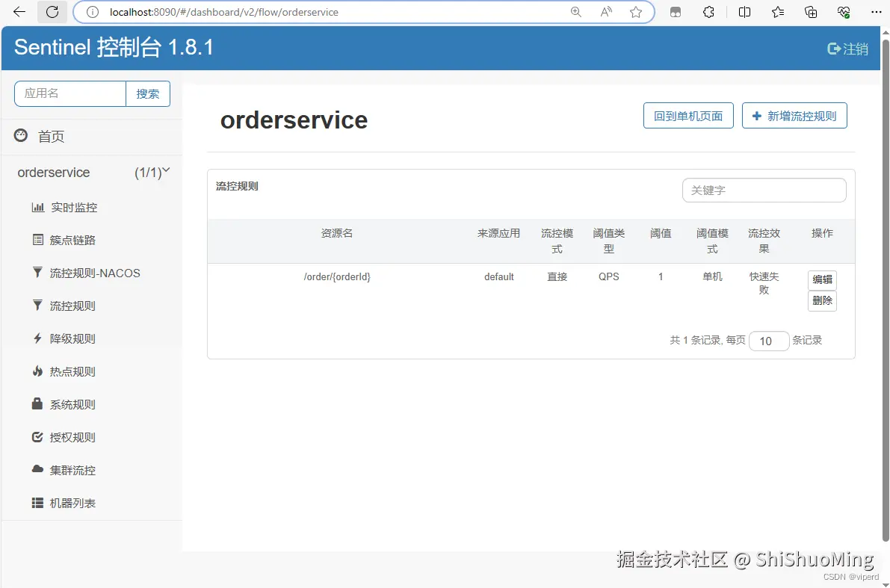Click lock icon for 系统规则
Image resolution: width=890 pixels, height=588 pixels.
(x=37, y=403)
